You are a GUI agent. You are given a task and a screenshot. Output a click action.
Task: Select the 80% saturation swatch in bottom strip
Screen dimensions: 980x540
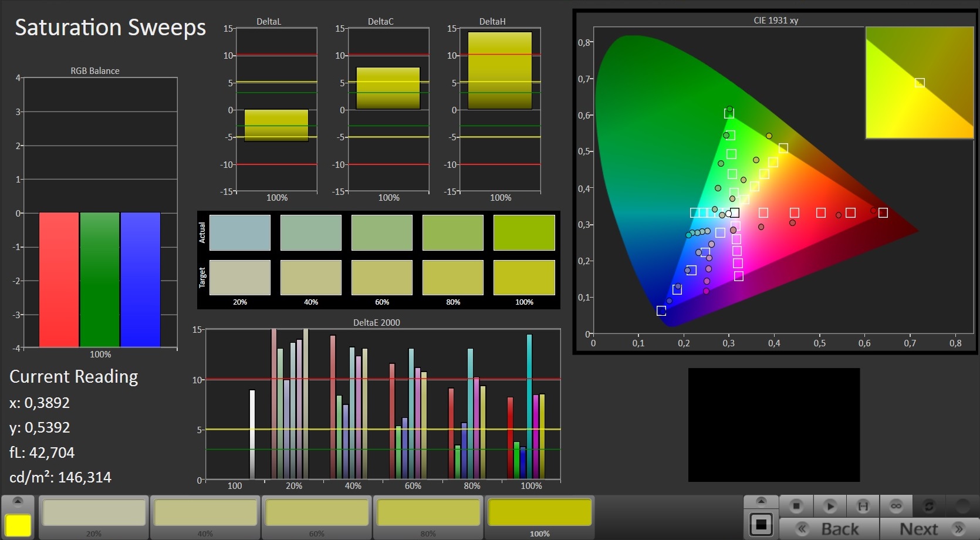coord(428,512)
